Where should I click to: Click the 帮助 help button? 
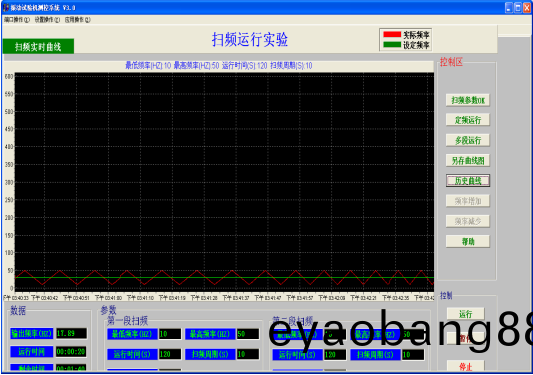coord(468,241)
